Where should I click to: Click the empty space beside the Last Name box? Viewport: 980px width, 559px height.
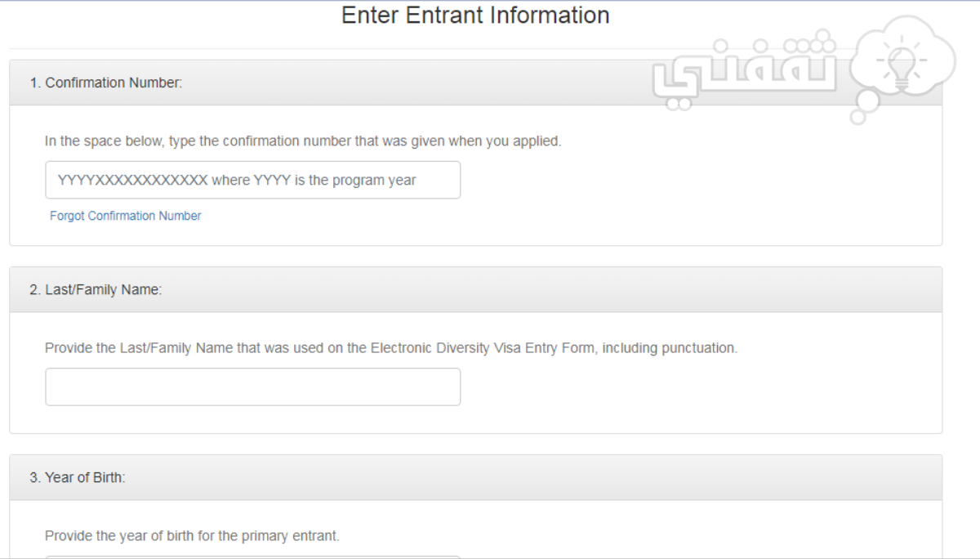pos(701,387)
